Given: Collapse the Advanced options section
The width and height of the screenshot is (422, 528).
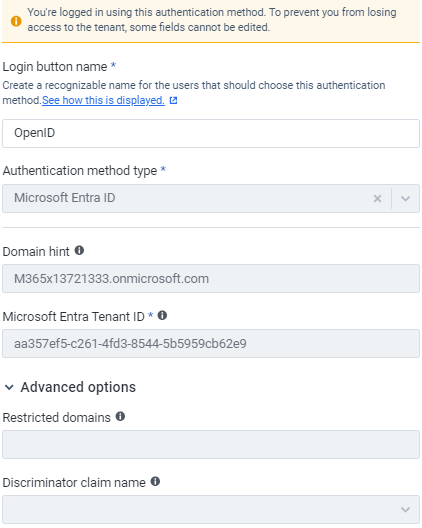Looking at the screenshot, I should 9,388.
